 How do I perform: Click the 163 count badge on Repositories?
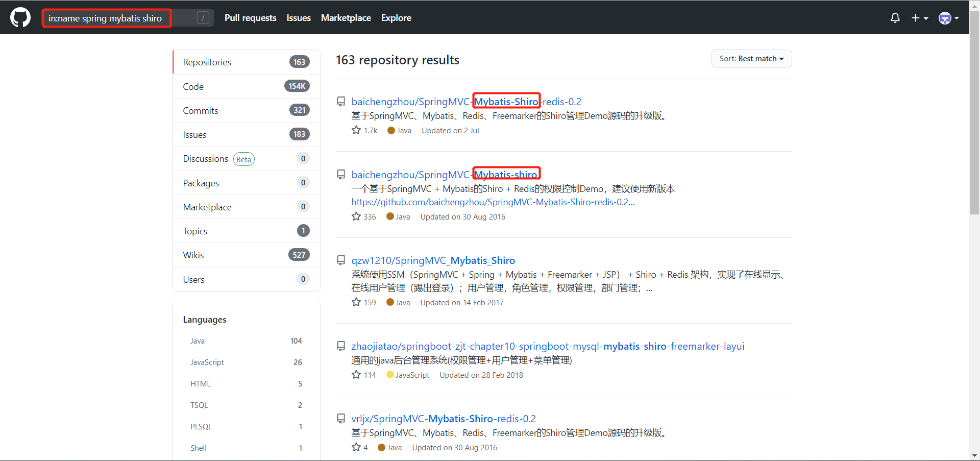pyautogui.click(x=300, y=62)
